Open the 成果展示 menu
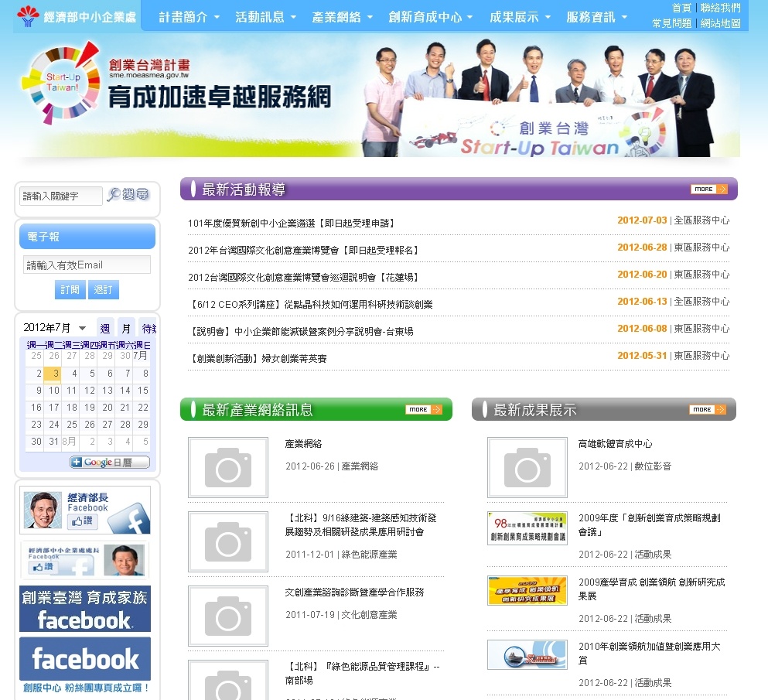 click(x=519, y=15)
